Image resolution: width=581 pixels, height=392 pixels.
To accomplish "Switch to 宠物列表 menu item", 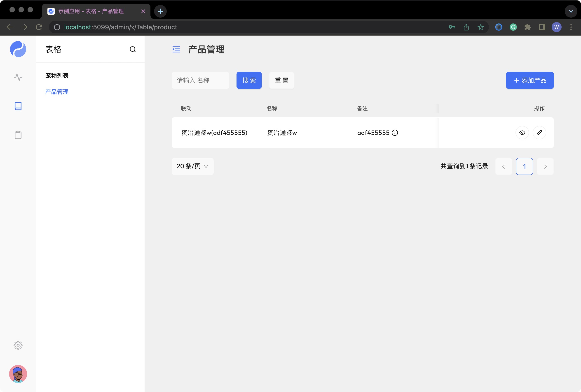I will click(x=57, y=75).
